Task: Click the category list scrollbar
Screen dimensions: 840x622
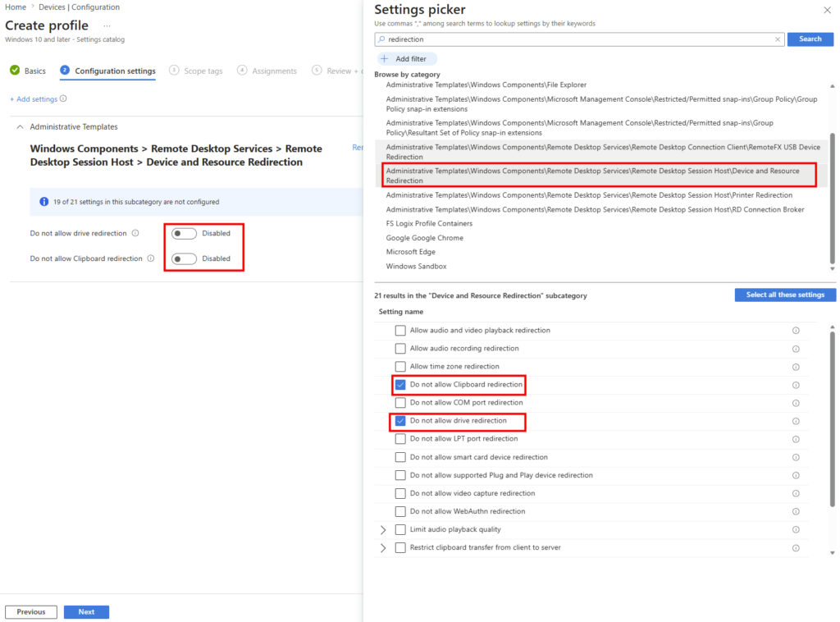Action: click(x=832, y=199)
